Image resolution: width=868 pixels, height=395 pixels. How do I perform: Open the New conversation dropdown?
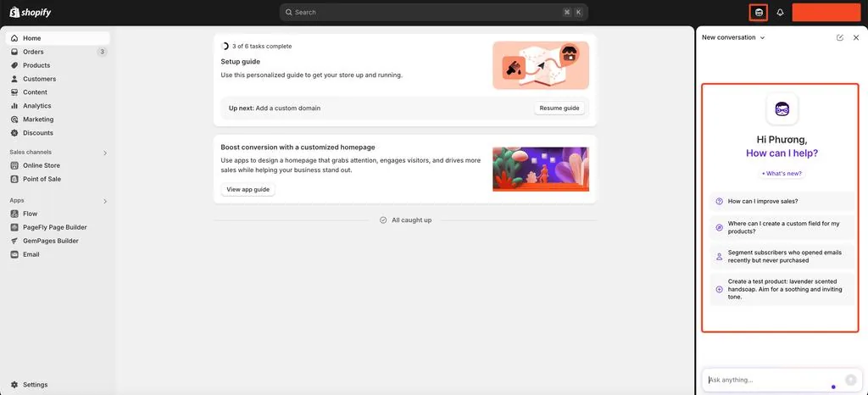[733, 37]
